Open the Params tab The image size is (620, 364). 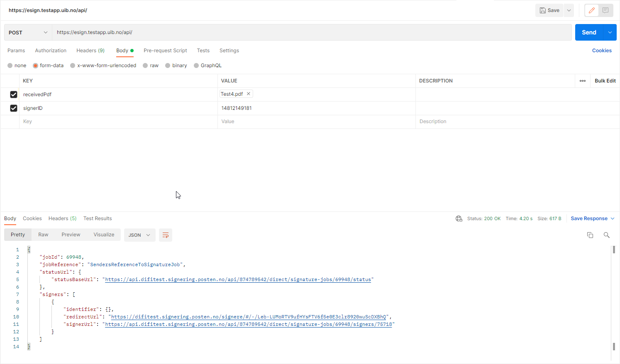(x=16, y=51)
